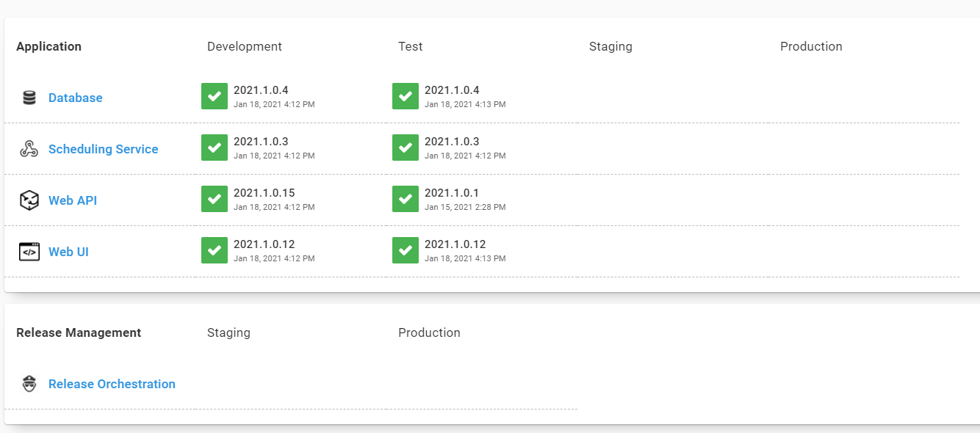Click the green checkmark for Web UI Test build
The image size is (980, 433).
405,250
